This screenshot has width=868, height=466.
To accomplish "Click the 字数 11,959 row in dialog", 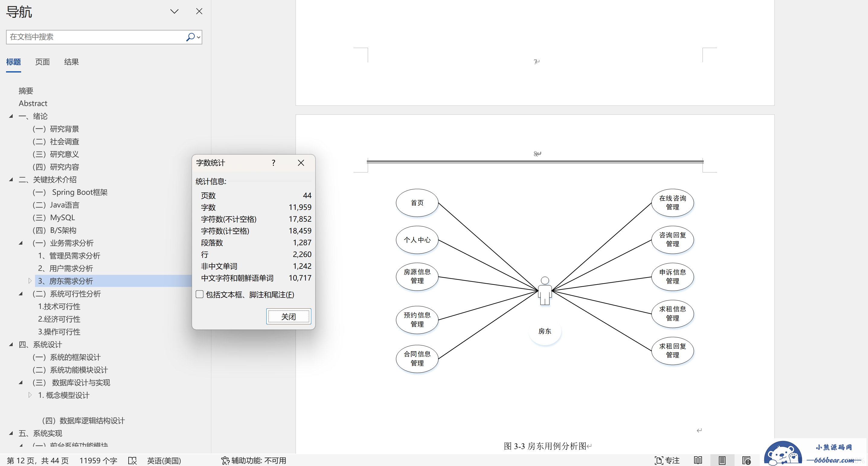I will pyautogui.click(x=256, y=207).
